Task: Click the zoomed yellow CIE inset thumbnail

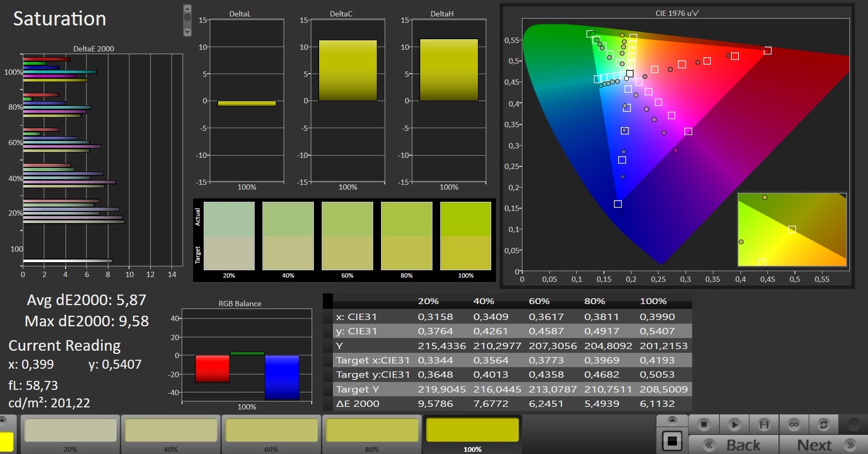Action: [x=792, y=229]
